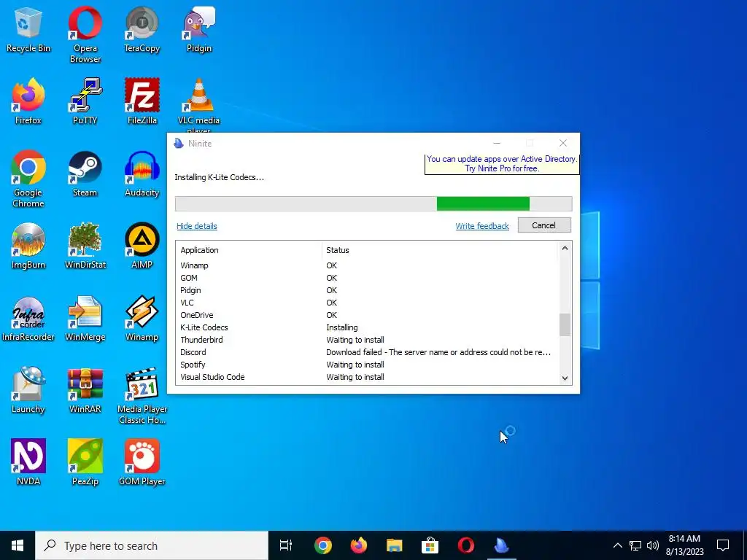Open Task View on the taskbar

pyautogui.click(x=286, y=545)
